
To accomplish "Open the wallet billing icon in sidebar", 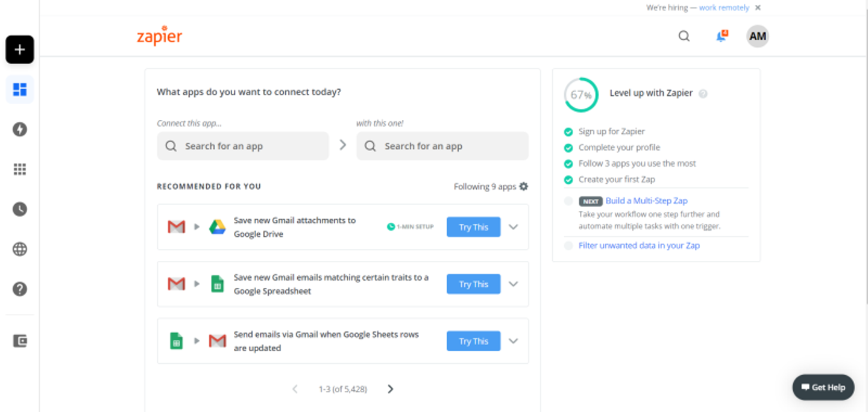I will pyautogui.click(x=20, y=341).
